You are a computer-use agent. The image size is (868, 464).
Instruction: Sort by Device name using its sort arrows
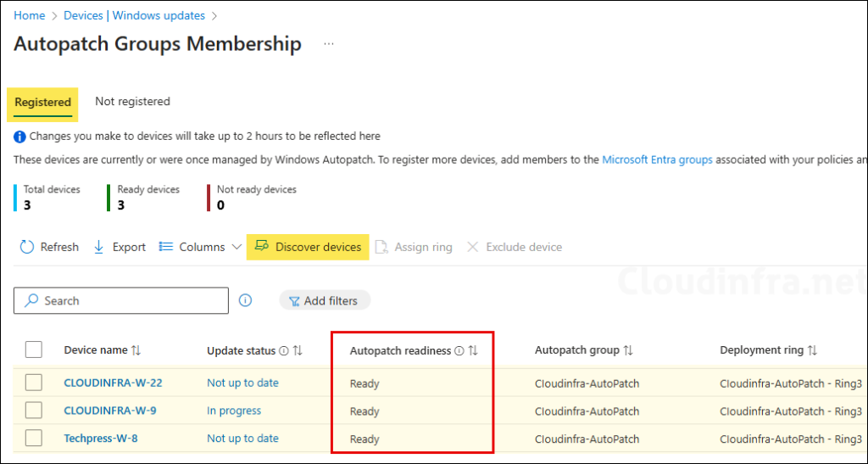point(136,350)
